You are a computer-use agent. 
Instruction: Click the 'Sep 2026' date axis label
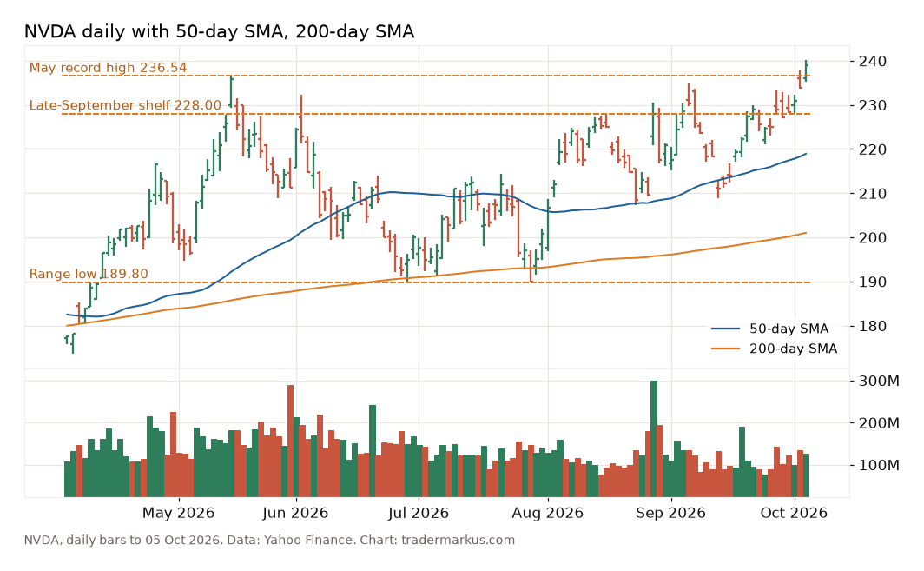[x=670, y=513]
